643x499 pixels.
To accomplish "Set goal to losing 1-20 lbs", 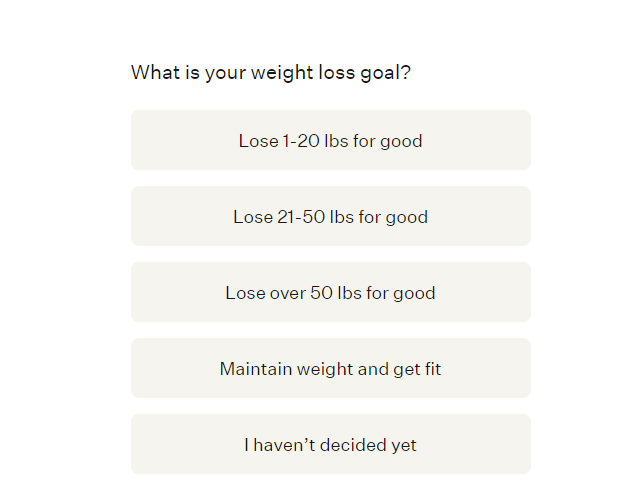I will 331,140.
